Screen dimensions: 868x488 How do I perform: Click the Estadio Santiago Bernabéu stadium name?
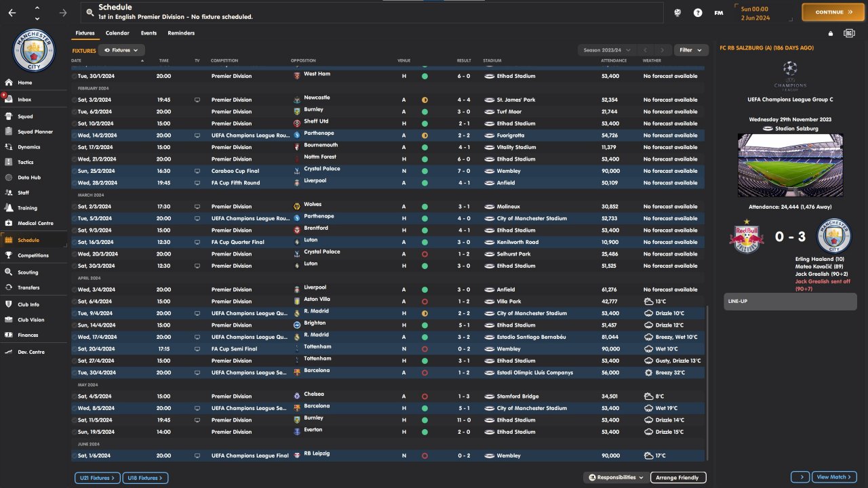click(x=531, y=337)
